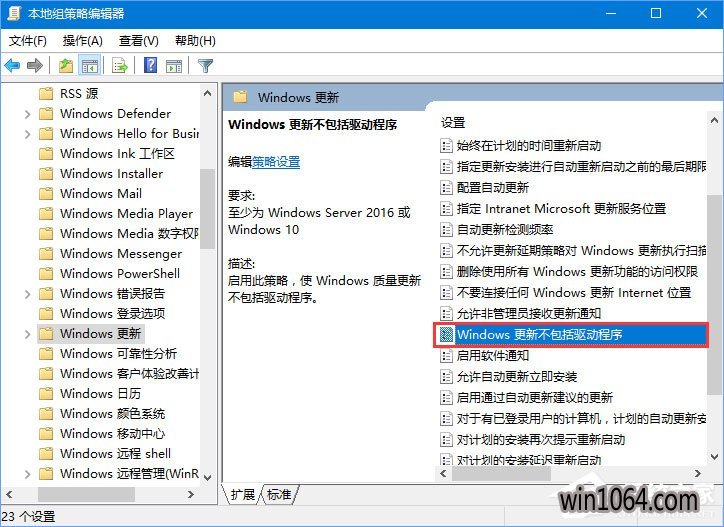Expand the Windows Hello for Business node
Image resolution: width=724 pixels, height=527 pixels.
[x=27, y=134]
